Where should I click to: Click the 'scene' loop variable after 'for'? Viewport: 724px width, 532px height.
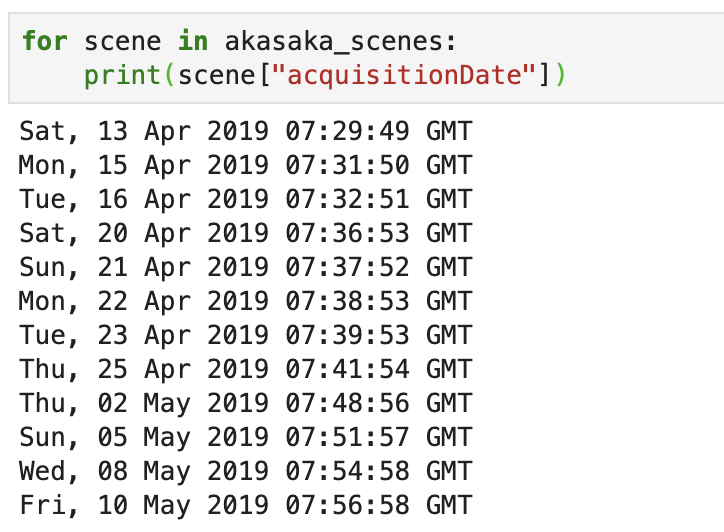click(x=122, y=42)
